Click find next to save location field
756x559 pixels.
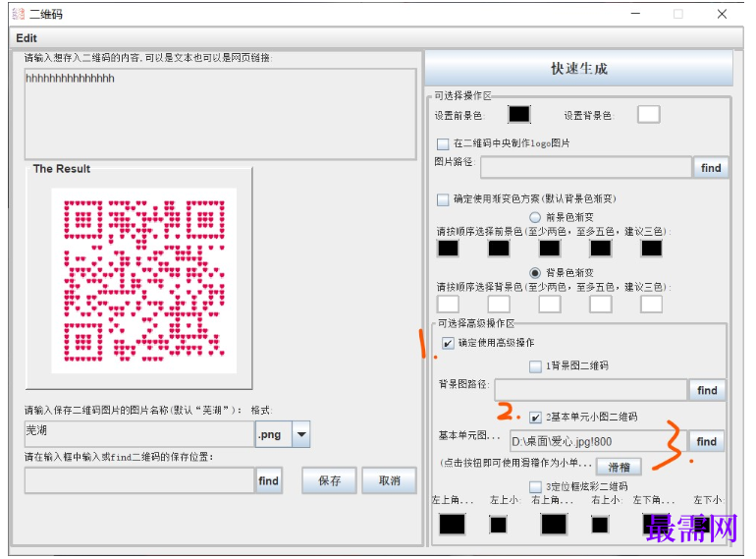(x=269, y=480)
